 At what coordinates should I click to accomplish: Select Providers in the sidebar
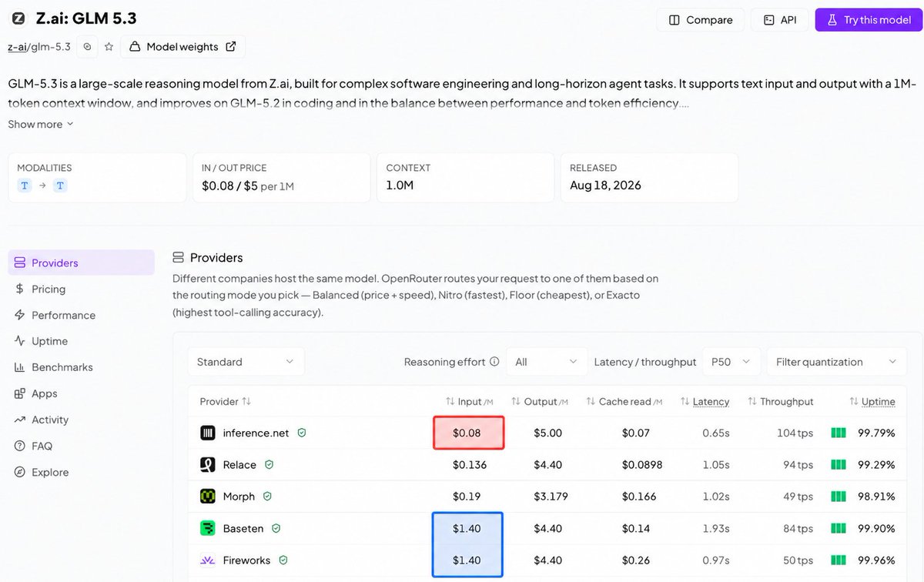point(81,263)
